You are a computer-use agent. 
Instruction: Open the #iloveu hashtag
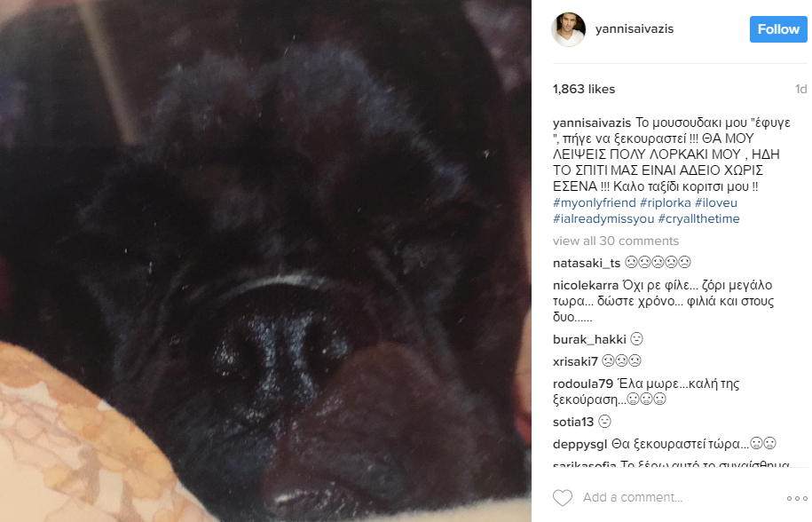point(716,202)
